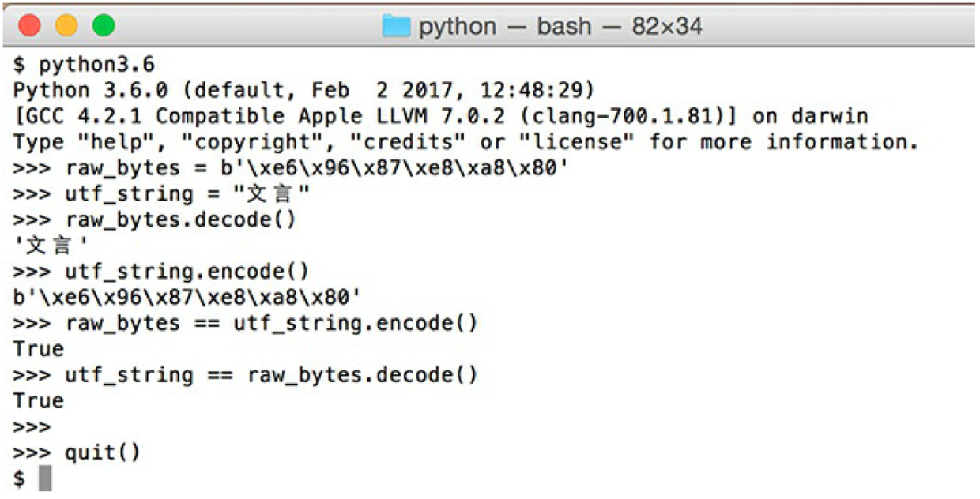Screen dimensions: 980x499
Task: Click the red close window button
Action: [29, 27]
